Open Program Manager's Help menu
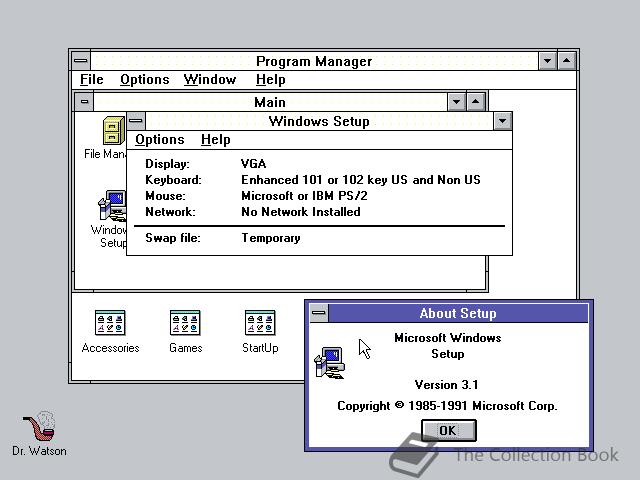The height and width of the screenshot is (480, 640). (x=271, y=79)
